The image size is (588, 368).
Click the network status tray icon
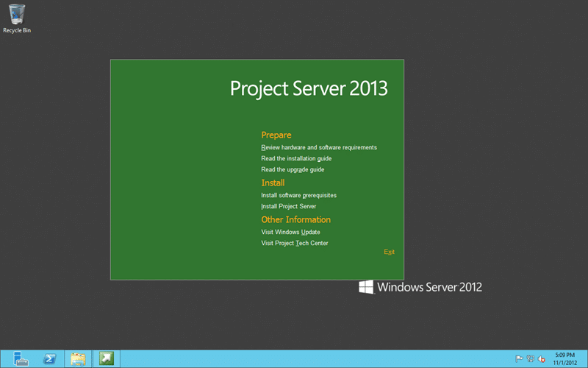pos(530,359)
